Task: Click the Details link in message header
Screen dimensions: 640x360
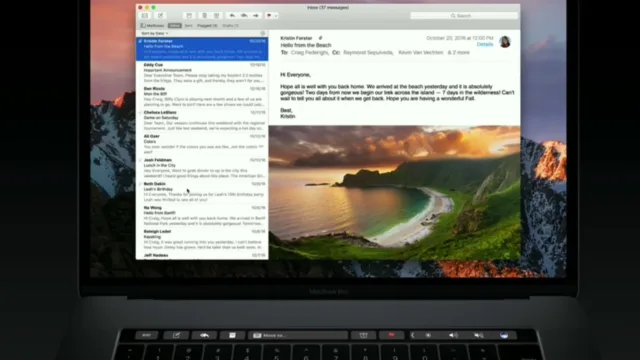Action: 485,44
